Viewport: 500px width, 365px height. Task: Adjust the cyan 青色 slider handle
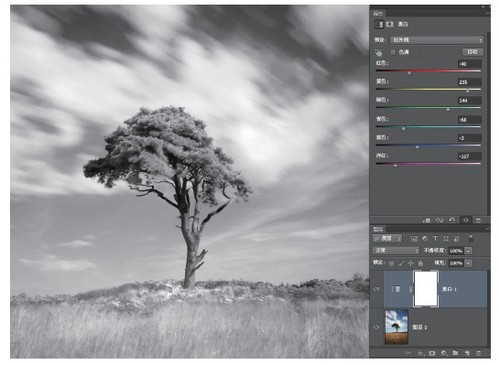404,128
